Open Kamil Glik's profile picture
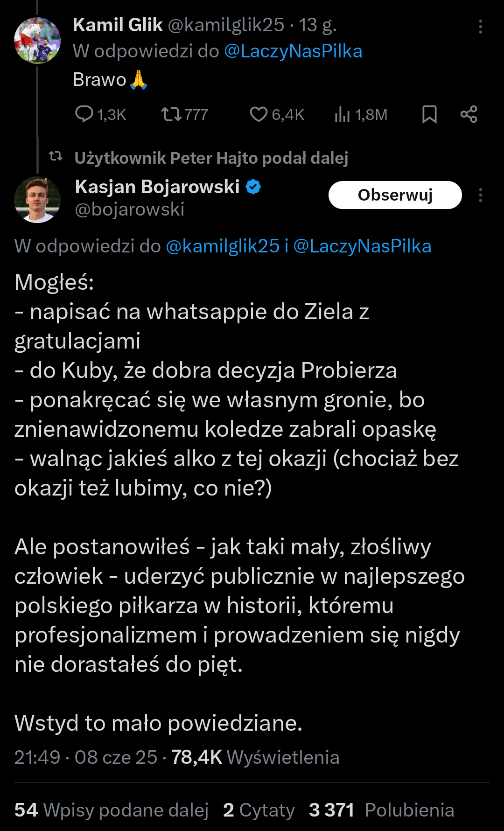 click(37, 41)
